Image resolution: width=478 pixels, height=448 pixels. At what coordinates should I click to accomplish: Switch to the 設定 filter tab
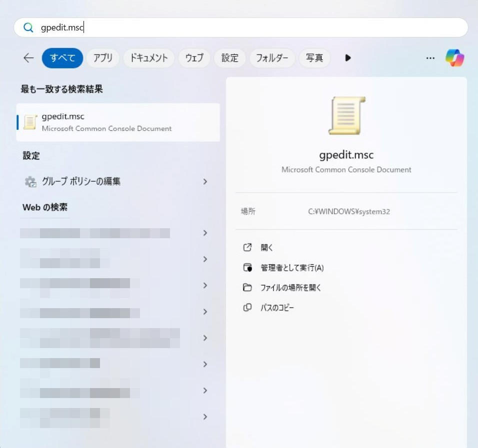click(229, 58)
